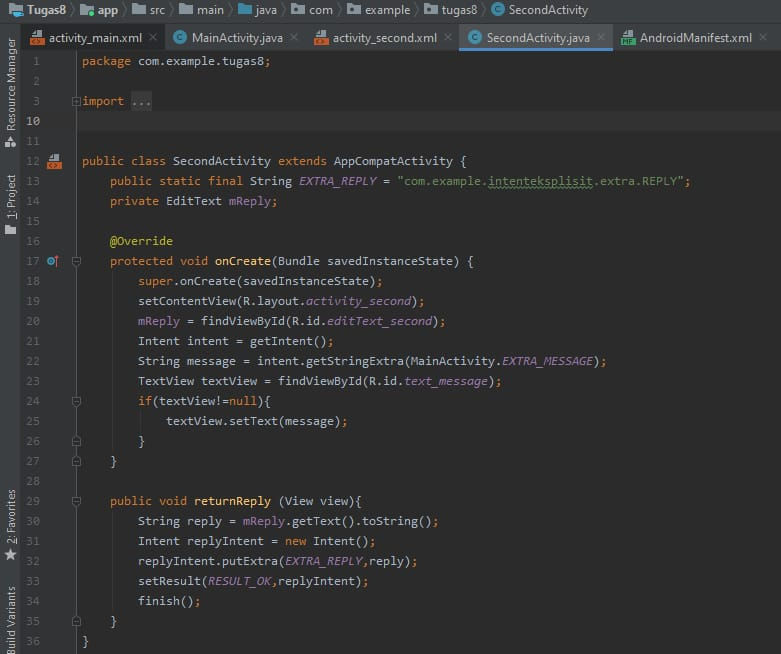The width and height of the screenshot is (781, 654).
Task: Collapse the if block at line 24
Action: click(76, 401)
